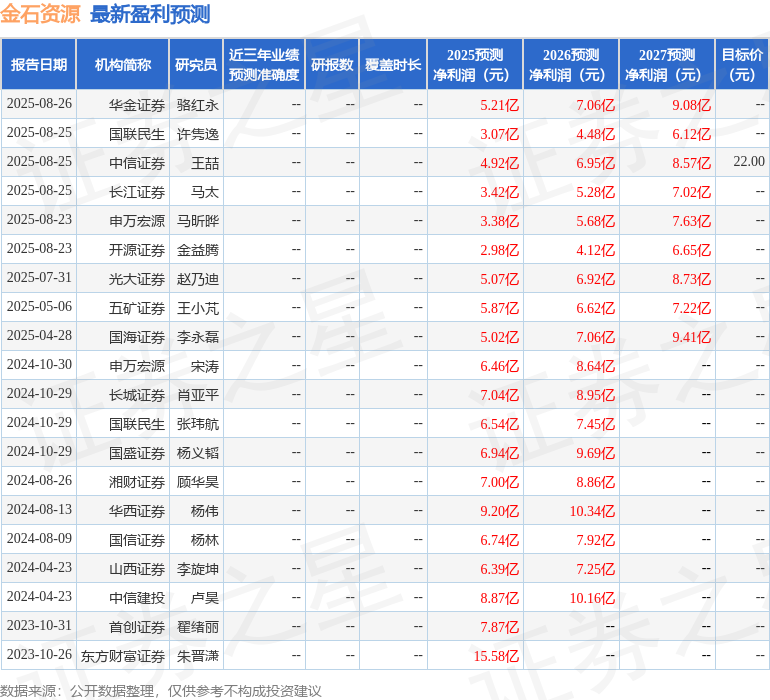
Task: Click researcher 王喆
Action: pos(204,163)
